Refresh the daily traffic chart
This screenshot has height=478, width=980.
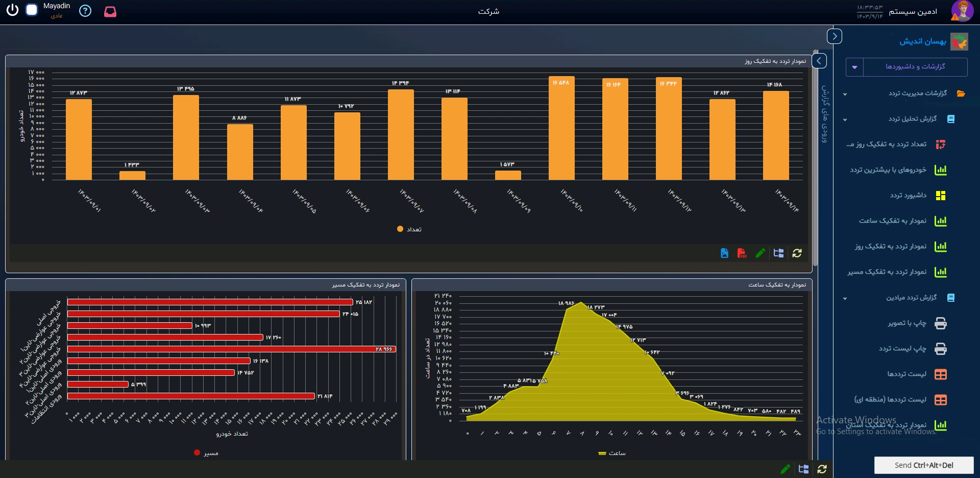(x=797, y=253)
